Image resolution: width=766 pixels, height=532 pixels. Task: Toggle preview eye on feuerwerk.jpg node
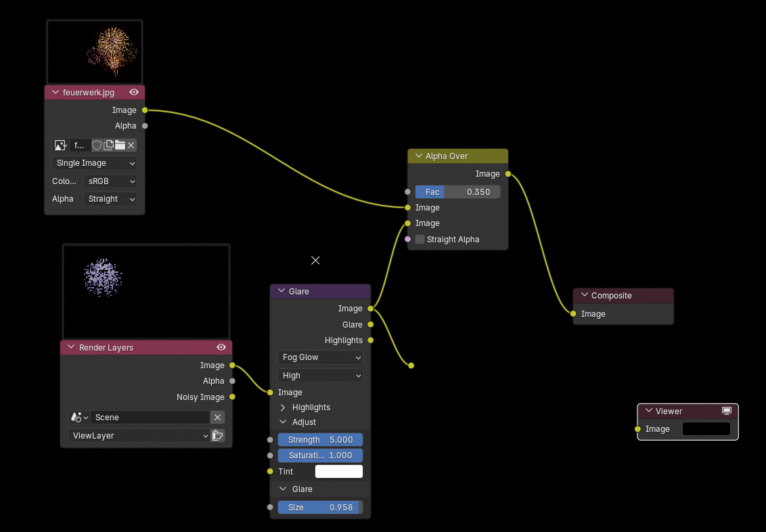point(134,92)
